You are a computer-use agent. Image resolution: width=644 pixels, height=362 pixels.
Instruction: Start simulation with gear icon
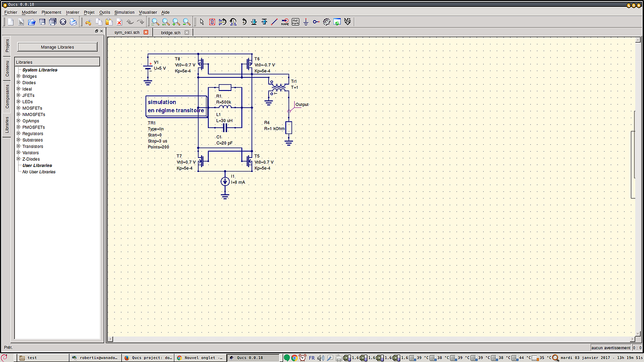click(327, 22)
